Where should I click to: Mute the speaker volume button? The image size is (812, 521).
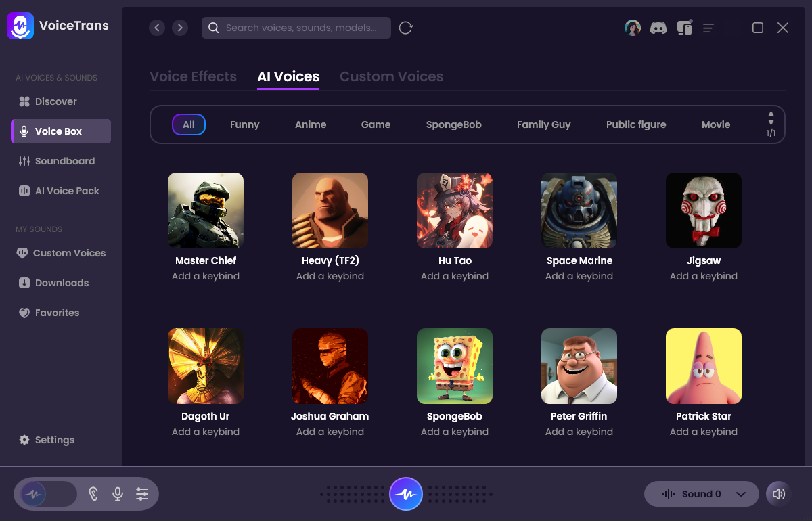pos(778,494)
